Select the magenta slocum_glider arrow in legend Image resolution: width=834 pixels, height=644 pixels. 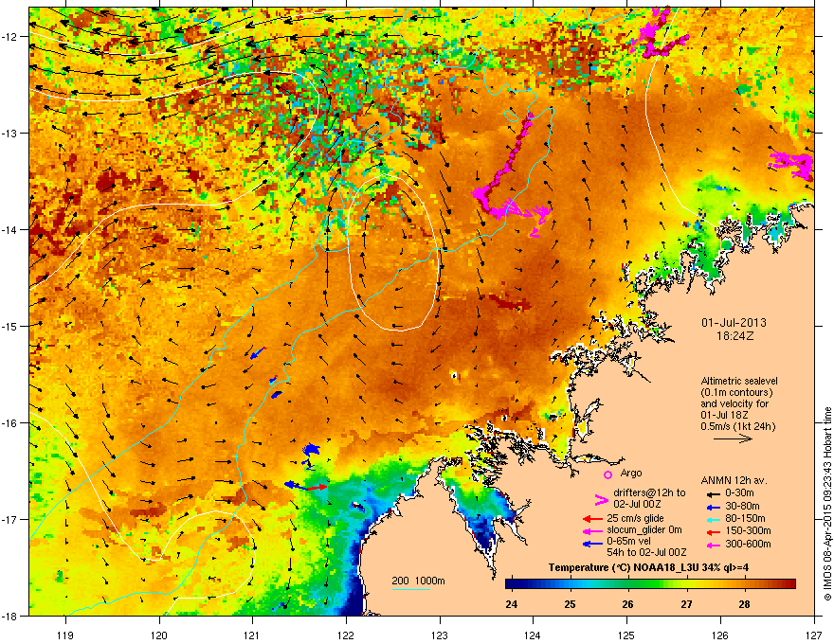click(592, 530)
